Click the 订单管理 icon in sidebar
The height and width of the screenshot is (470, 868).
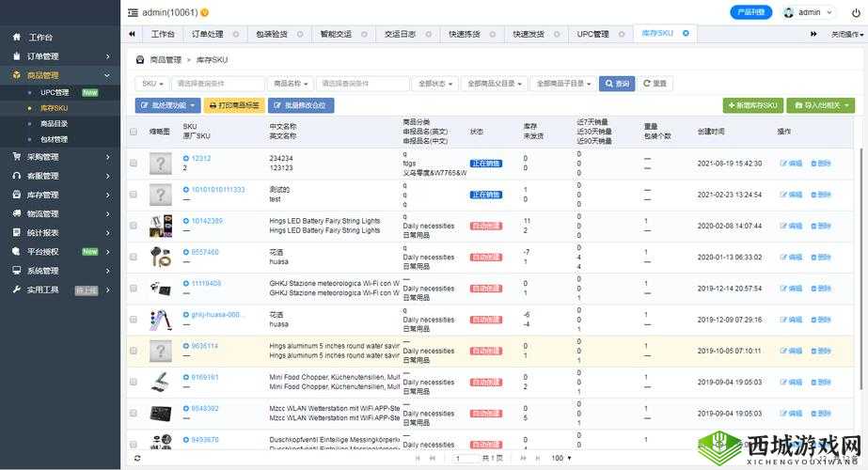17,55
